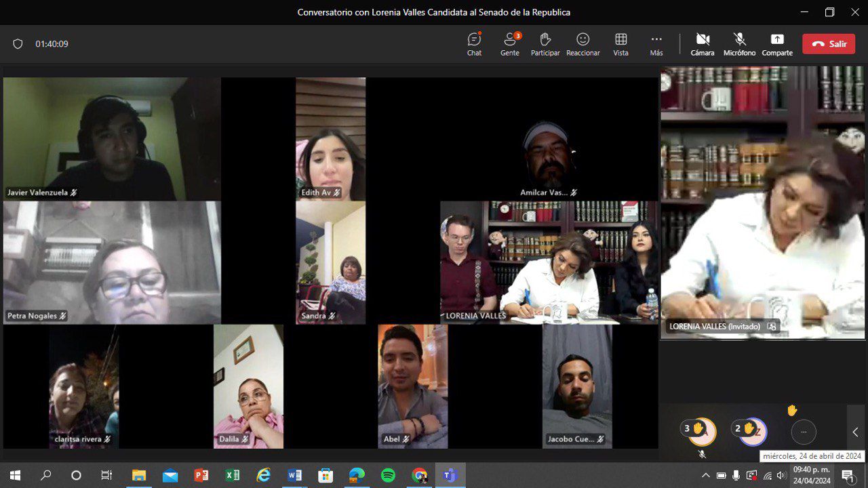Open the Share content tray via Comparte
The image size is (868, 488).
[x=776, y=44]
